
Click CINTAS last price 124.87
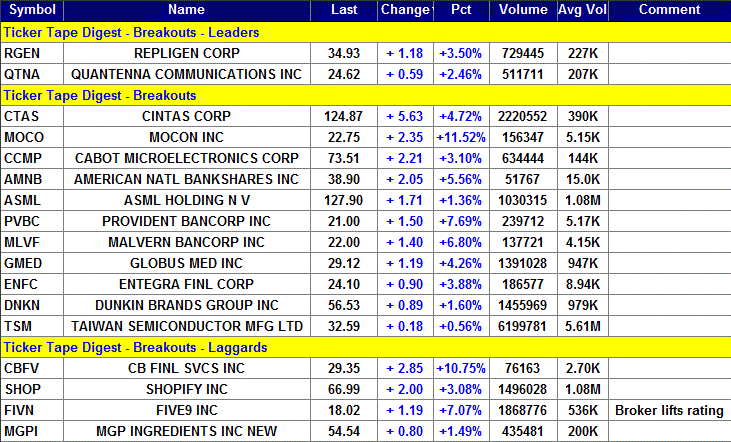(x=344, y=116)
